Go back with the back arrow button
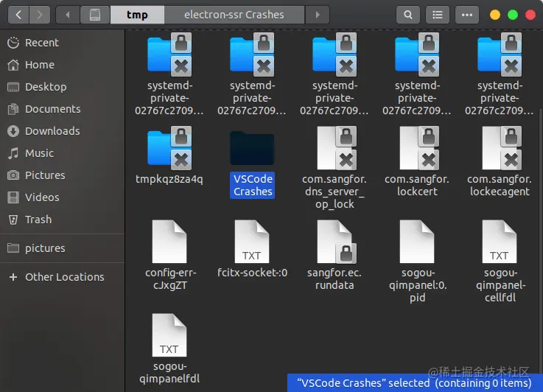Viewport: 543px width, 392px height. (18, 15)
